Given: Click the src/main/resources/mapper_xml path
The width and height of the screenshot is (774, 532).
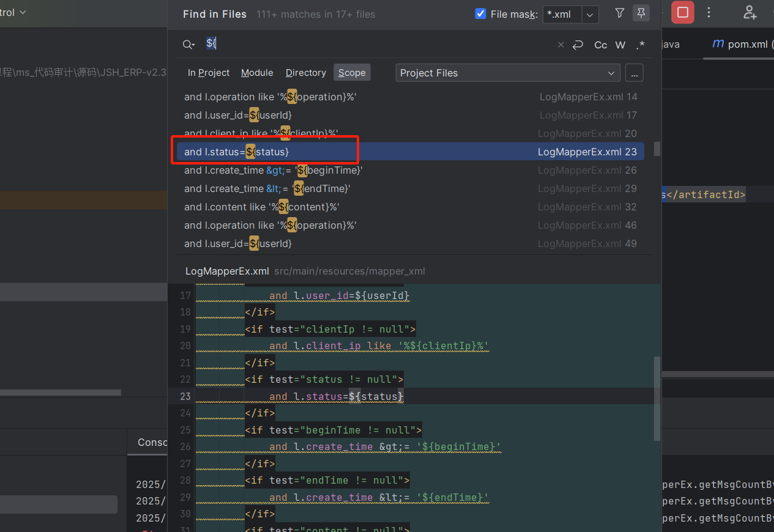Looking at the screenshot, I should pos(349,271).
